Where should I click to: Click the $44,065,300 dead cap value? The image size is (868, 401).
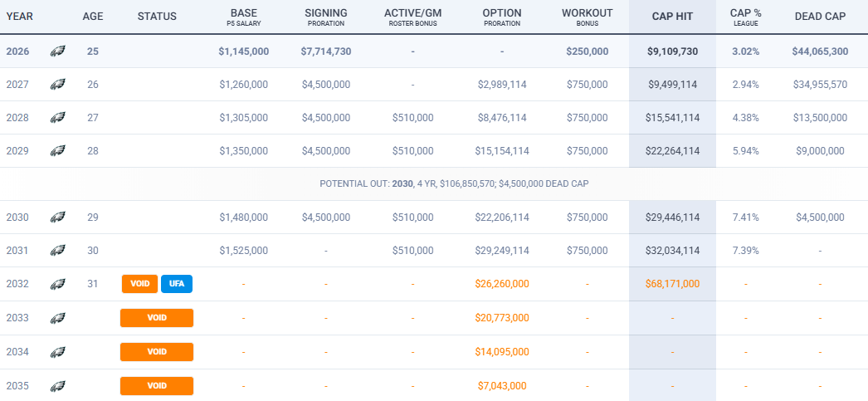(x=820, y=51)
